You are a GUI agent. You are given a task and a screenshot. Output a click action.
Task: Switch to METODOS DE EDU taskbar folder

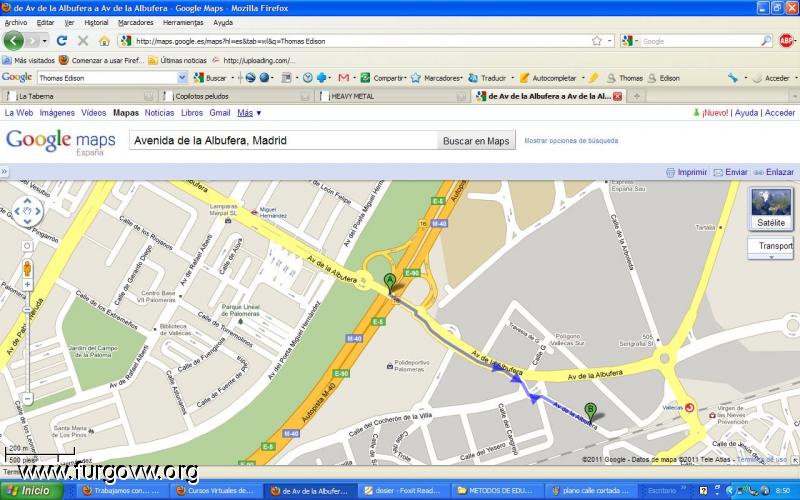coord(496,491)
